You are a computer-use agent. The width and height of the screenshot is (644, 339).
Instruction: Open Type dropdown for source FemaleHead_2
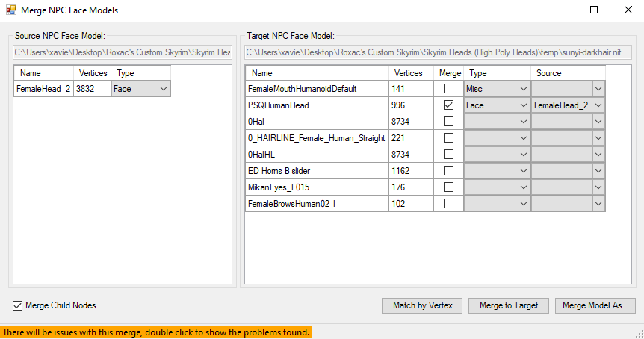click(140, 89)
